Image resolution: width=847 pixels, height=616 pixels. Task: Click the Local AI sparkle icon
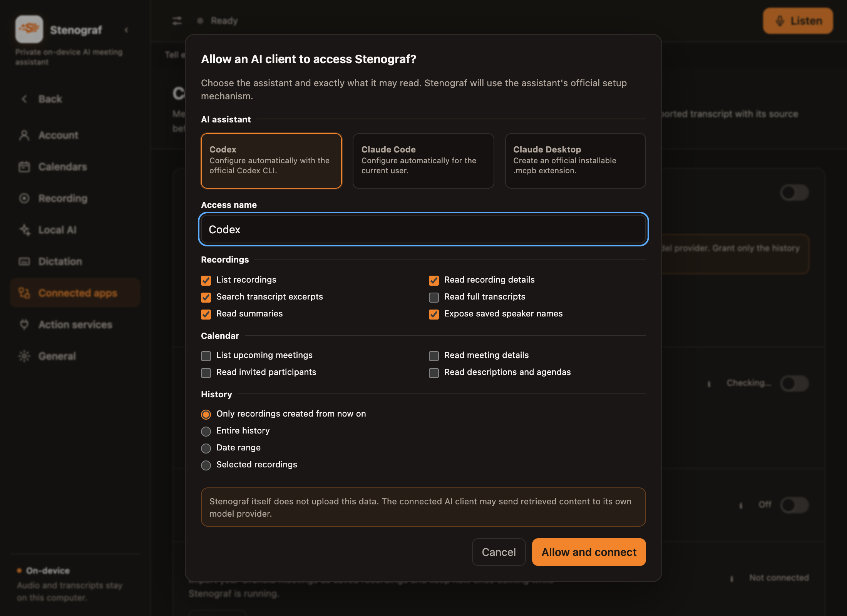tap(24, 230)
